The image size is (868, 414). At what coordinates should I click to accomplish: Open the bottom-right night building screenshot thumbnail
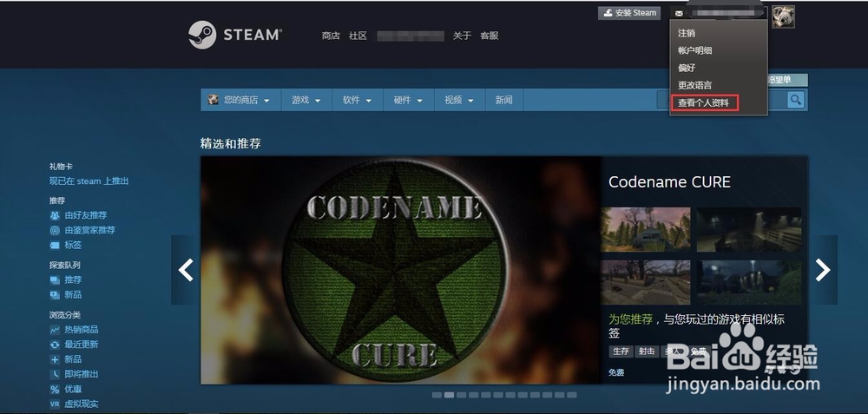pyautogui.click(x=749, y=282)
